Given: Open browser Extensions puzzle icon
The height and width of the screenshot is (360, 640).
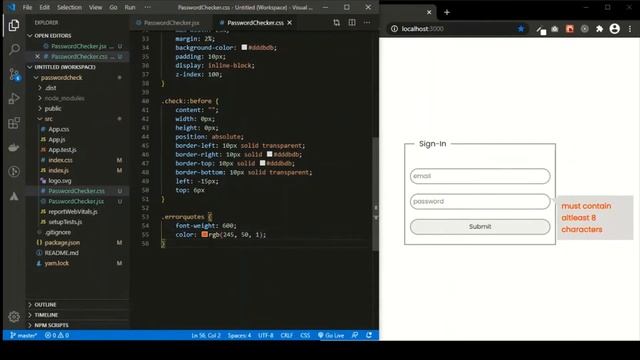Looking at the screenshot, I should [x=599, y=29].
